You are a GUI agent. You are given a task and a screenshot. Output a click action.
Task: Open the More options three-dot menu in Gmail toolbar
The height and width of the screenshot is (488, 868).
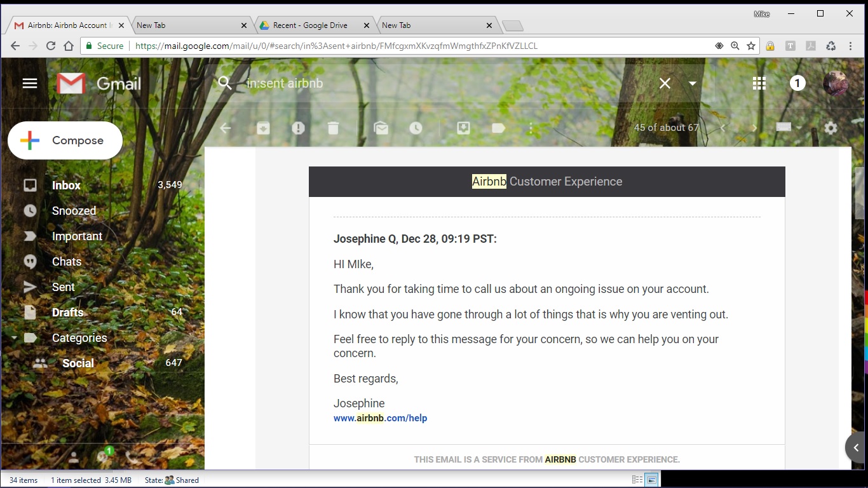(x=531, y=128)
